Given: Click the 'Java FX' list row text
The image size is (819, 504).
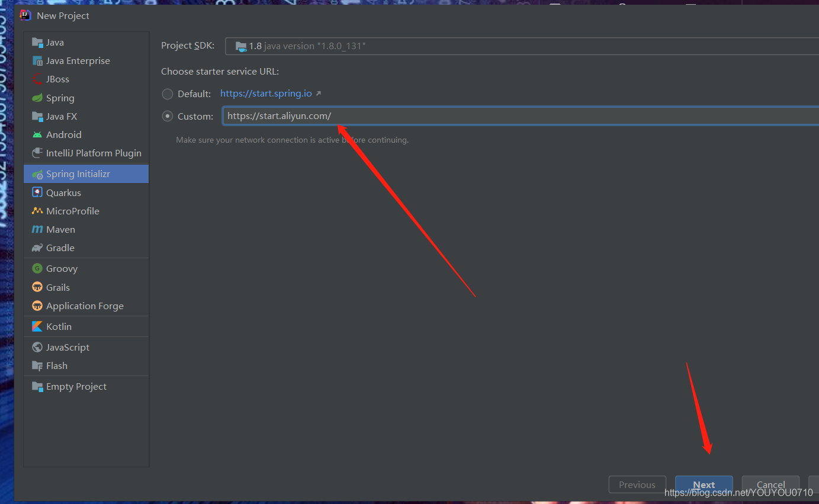Looking at the screenshot, I should (x=62, y=117).
